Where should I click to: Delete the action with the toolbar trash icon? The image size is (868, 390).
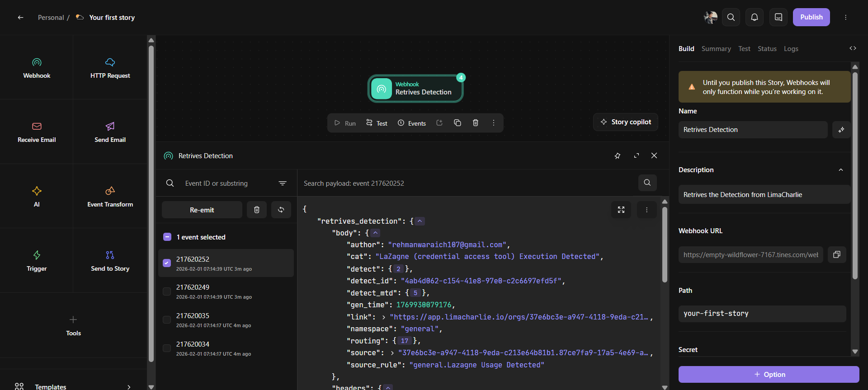point(476,123)
